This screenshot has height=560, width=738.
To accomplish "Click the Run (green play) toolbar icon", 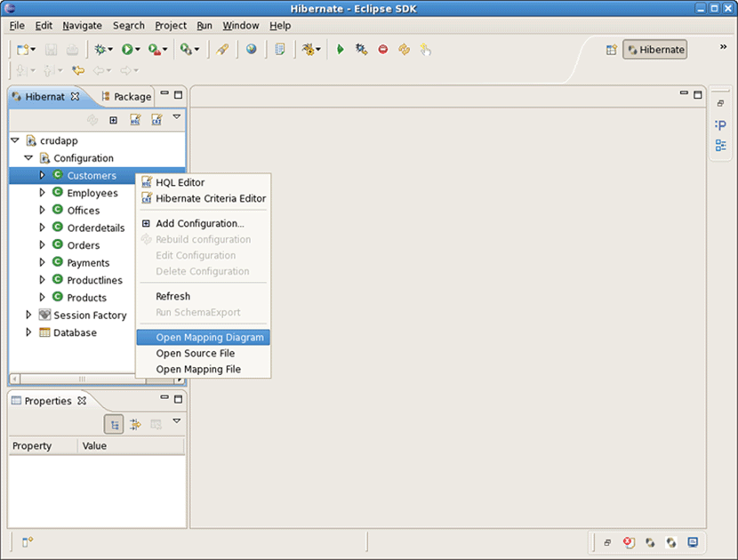I will pos(129,50).
